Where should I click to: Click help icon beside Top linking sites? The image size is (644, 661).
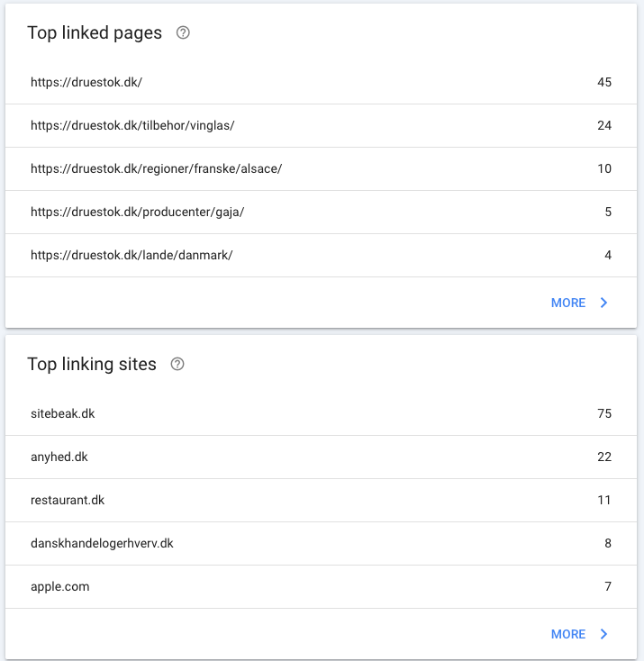coord(177,364)
